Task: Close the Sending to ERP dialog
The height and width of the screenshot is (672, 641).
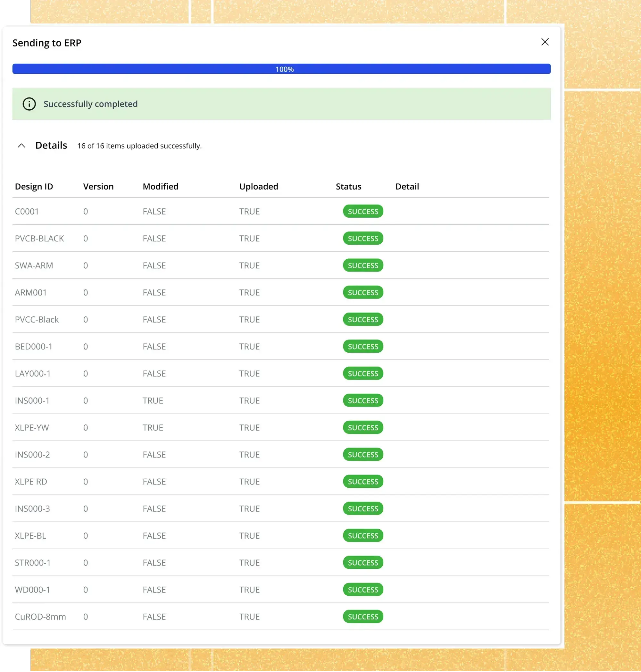Action: 545,42
